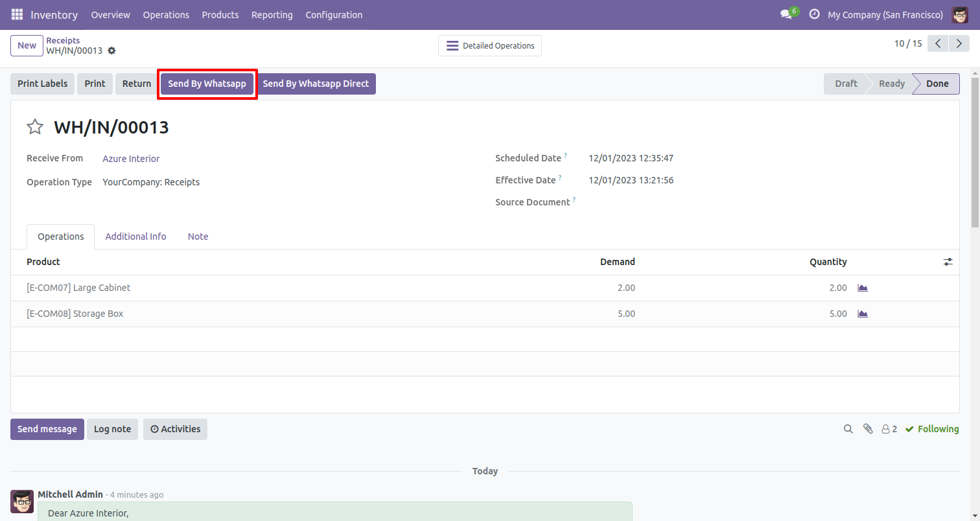Open Inventory app title
The height and width of the screenshot is (521, 980).
coord(54,14)
